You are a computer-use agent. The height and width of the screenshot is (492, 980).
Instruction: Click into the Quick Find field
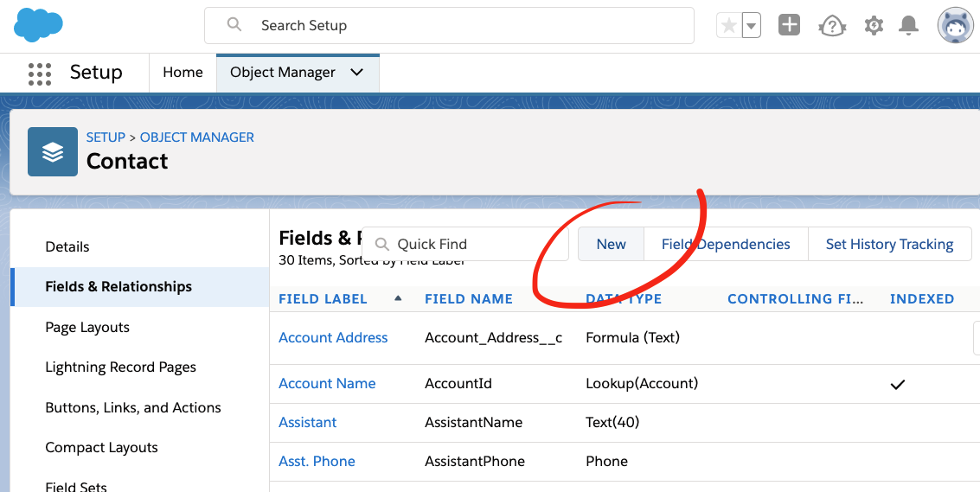(465, 244)
